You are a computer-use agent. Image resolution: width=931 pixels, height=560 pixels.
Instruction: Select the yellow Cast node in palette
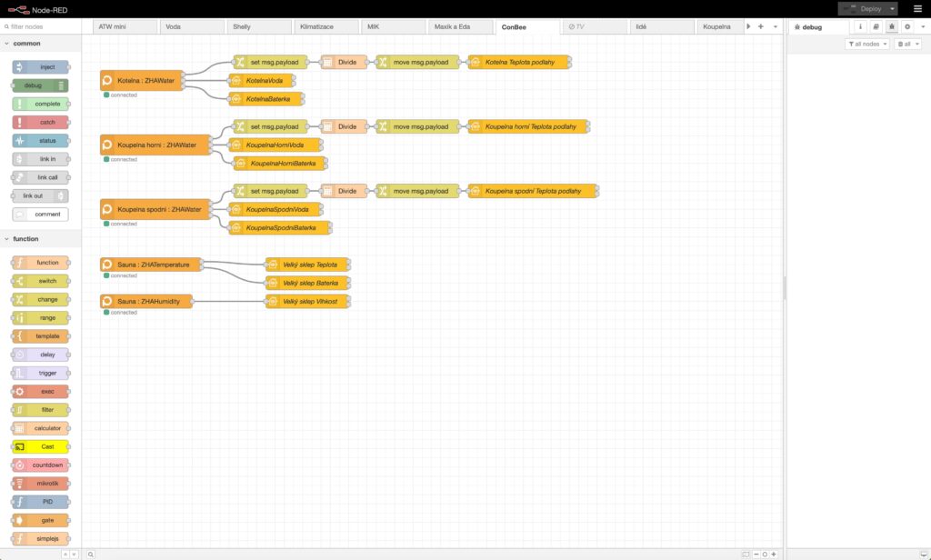40,446
